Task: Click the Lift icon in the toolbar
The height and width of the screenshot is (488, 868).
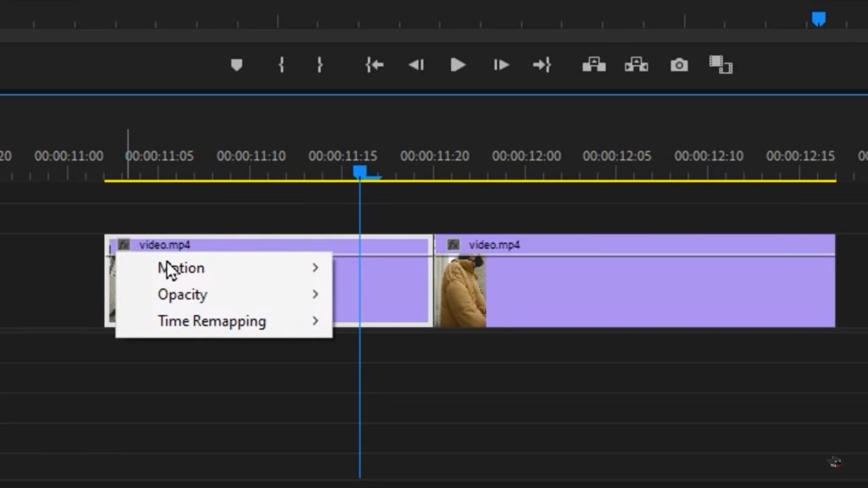Action: click(593, 64)
